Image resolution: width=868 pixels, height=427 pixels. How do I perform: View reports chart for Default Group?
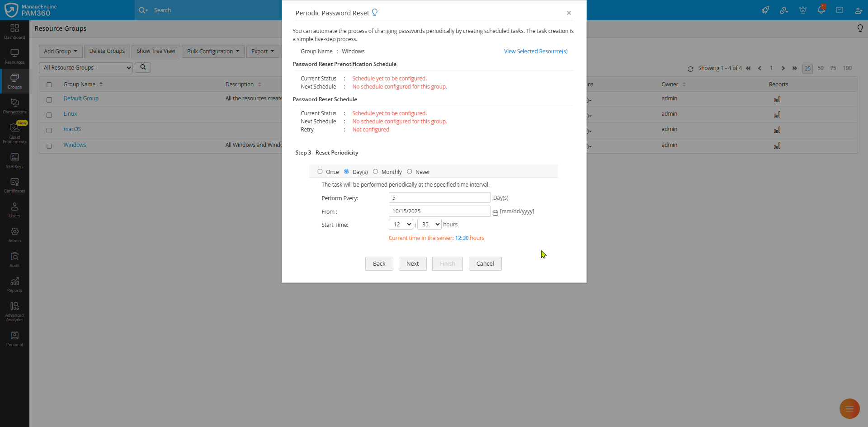(777, 99)
